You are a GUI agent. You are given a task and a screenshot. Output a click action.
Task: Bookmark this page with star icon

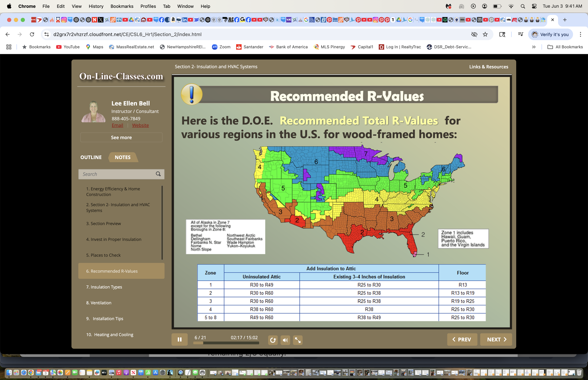(x=485, y=34)
